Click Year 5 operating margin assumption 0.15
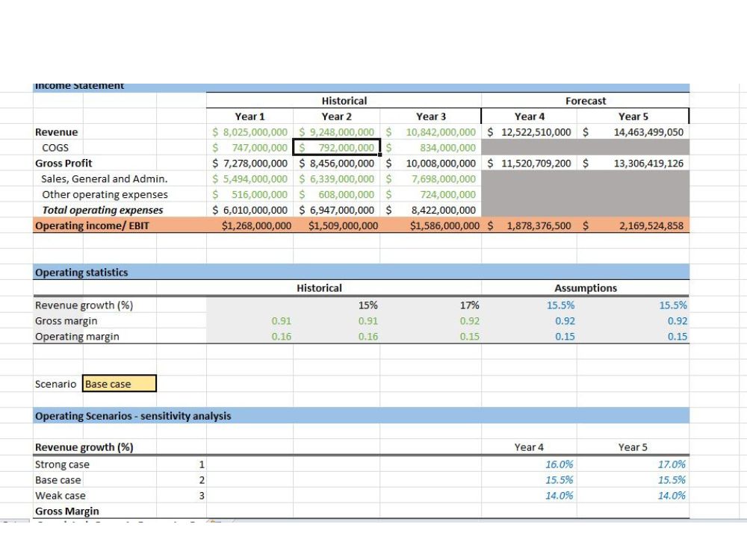The height and width of the screenshot is (560, 747). 633,336
